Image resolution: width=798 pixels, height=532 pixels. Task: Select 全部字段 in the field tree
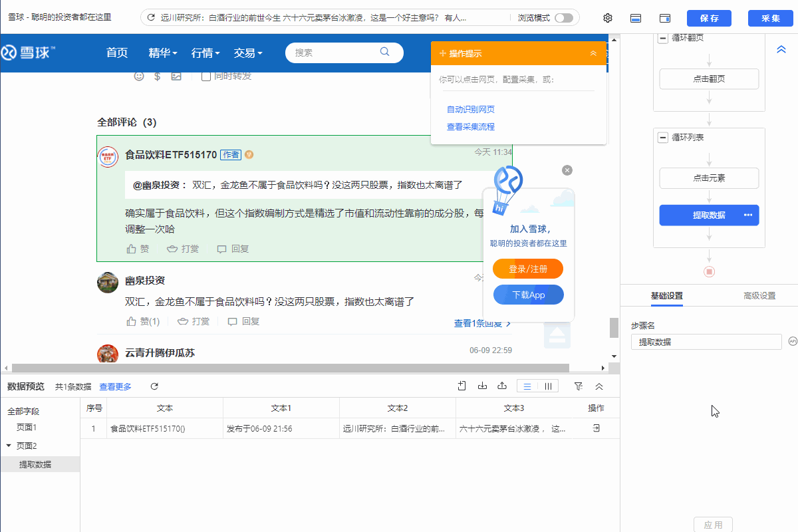pyautogui.click(x=23, y=412)
